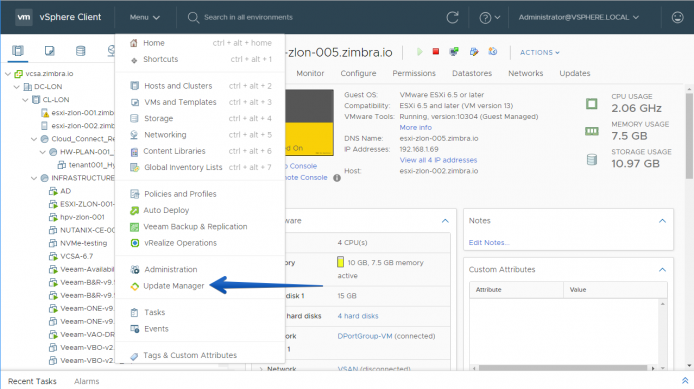The image size is (694, 389).
Task: Click the edit settings toolbar icon
Action: click(474, 52)
